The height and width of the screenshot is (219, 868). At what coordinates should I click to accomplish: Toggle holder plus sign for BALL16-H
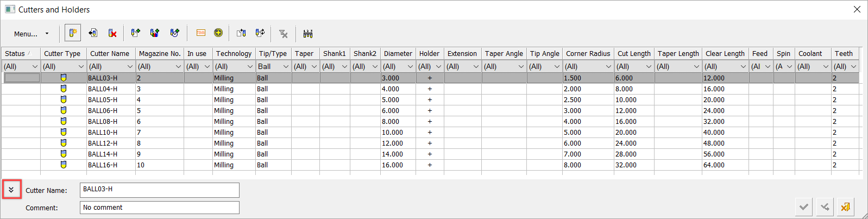[x=430, y=165]
